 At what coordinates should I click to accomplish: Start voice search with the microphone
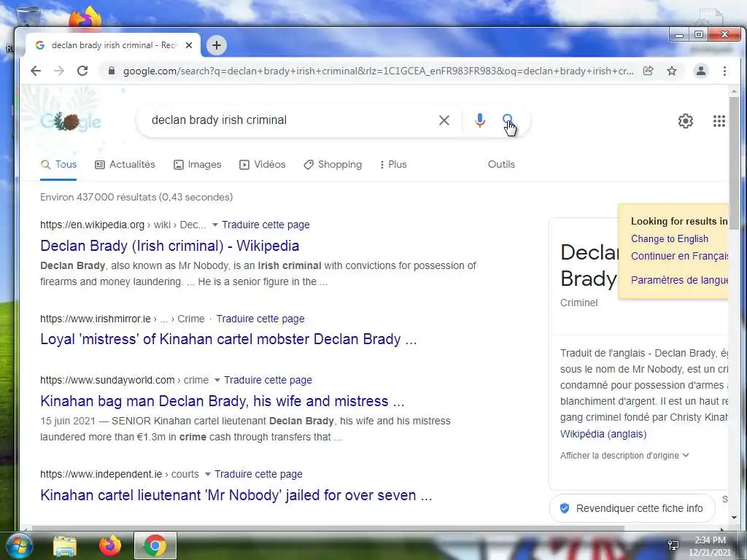[x=480, y=120]
